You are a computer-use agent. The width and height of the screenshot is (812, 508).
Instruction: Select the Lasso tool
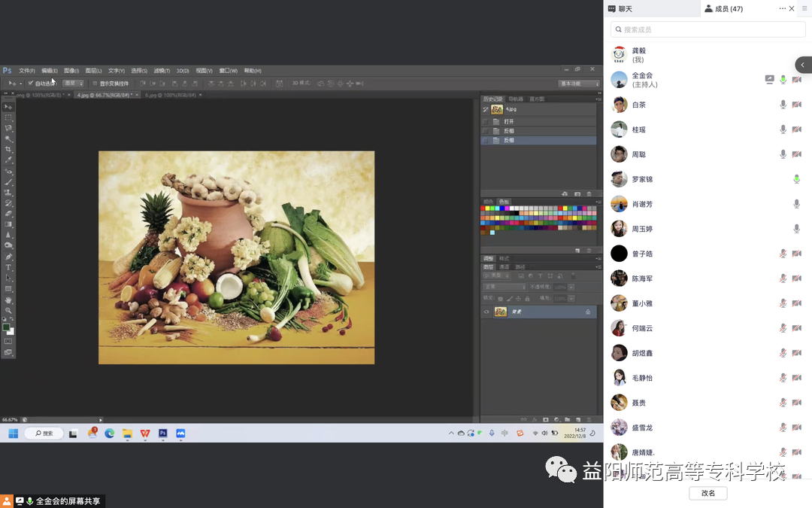point(8,128)
